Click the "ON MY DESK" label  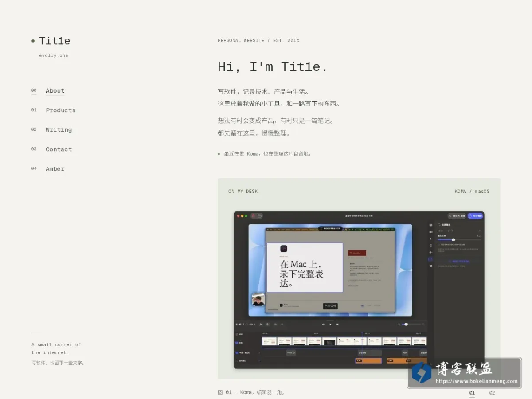243,192
